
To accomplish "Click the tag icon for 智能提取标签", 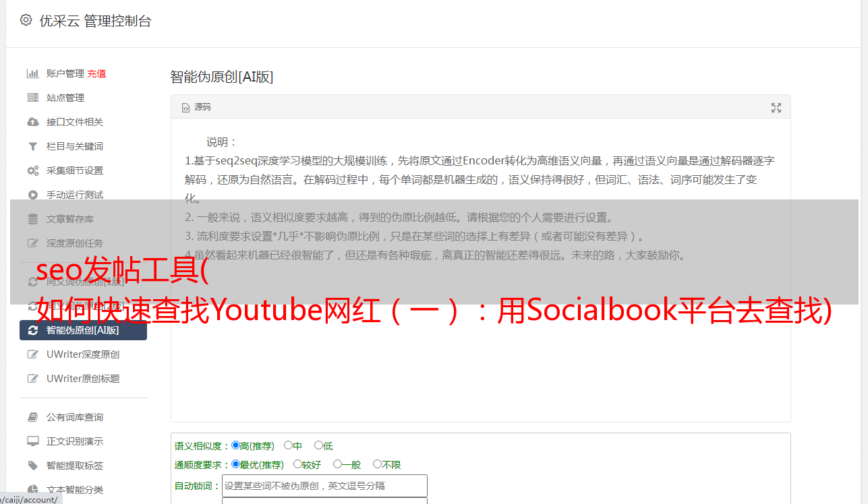I will pos(32,466).
